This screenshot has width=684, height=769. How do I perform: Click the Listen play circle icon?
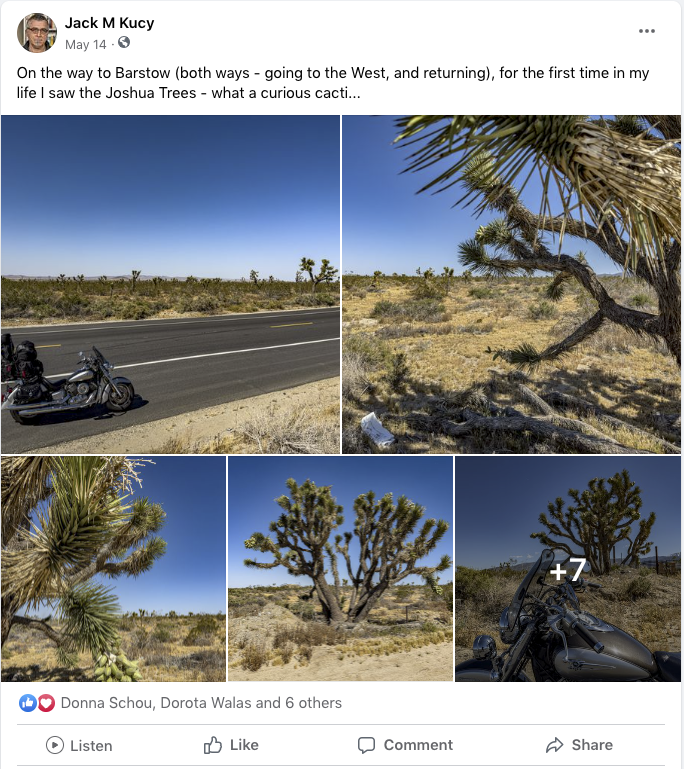coord(55,745)
